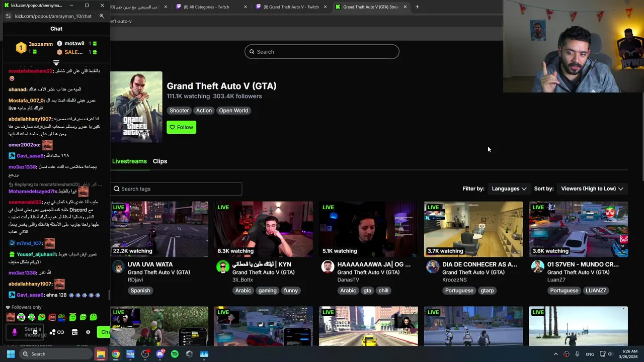This screenshot has height=362, width=644.
Task: Click the LuanZ7 channel avatar
Action: 537,267
